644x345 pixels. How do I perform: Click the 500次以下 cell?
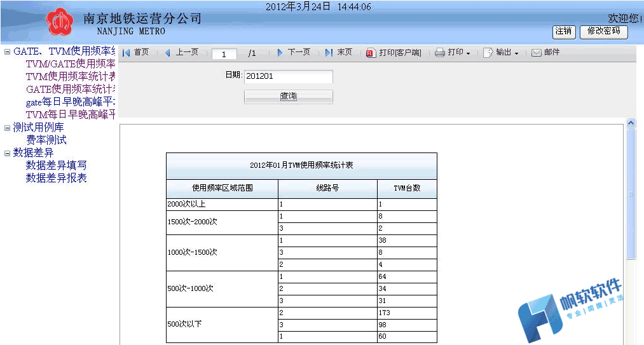(x=223, y=325)
